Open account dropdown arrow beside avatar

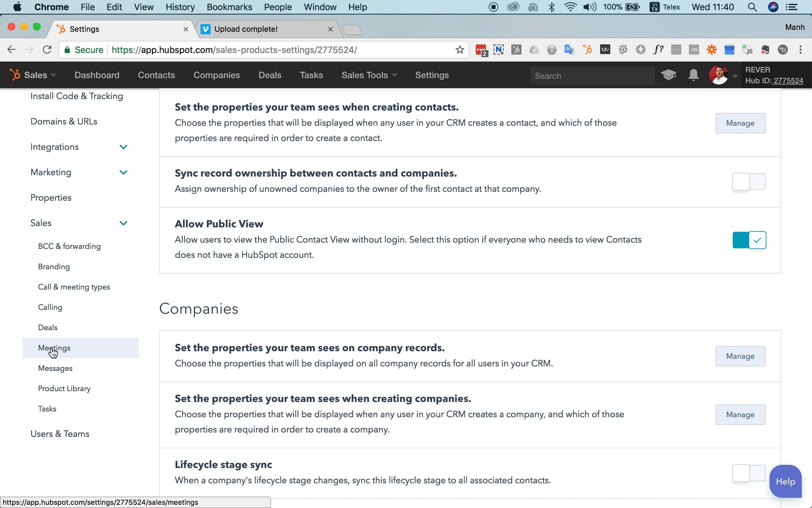(735, 76)
